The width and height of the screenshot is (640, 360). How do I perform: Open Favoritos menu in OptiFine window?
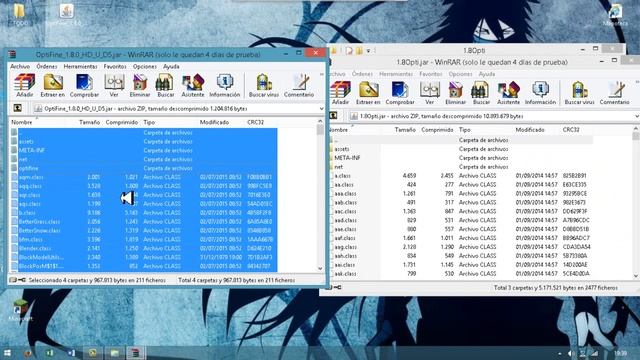(x=115, y=66)
